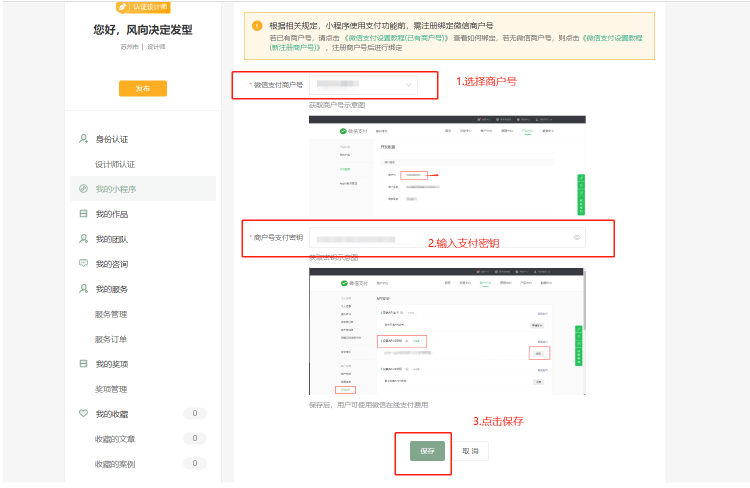This screenshot has width=750, height=488.
Task: Click the 我的咨询 chat bubble icon
Action: click(84, 264)
